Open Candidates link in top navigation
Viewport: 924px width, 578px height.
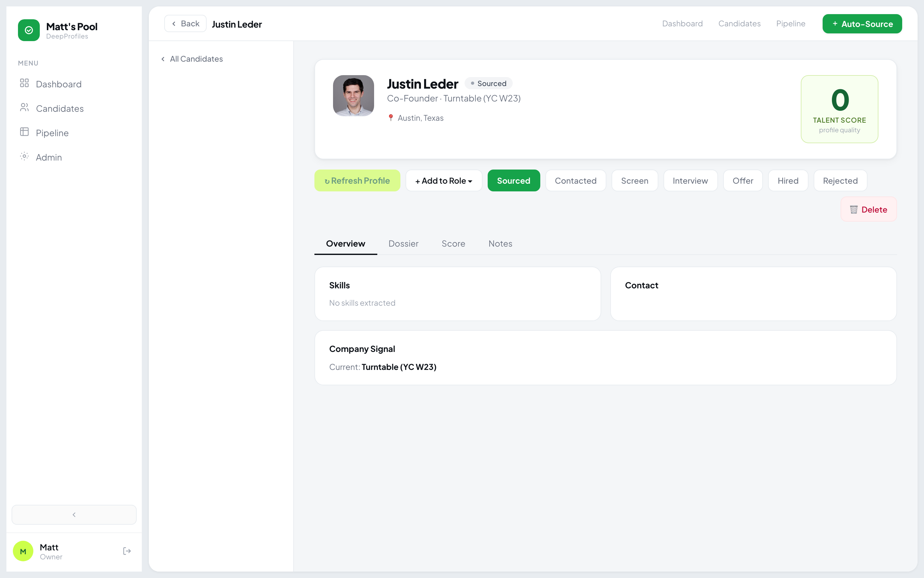click(x=739, y=24)
